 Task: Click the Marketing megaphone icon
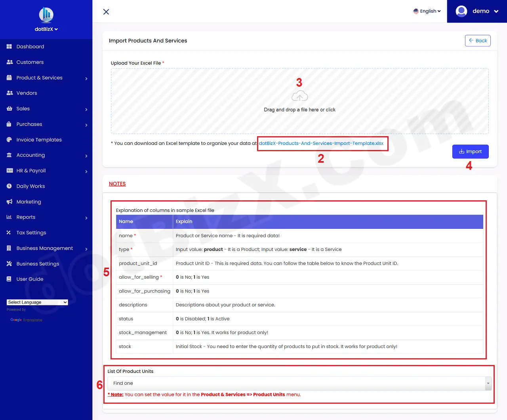pyautogui.click(x=9, y=201)
